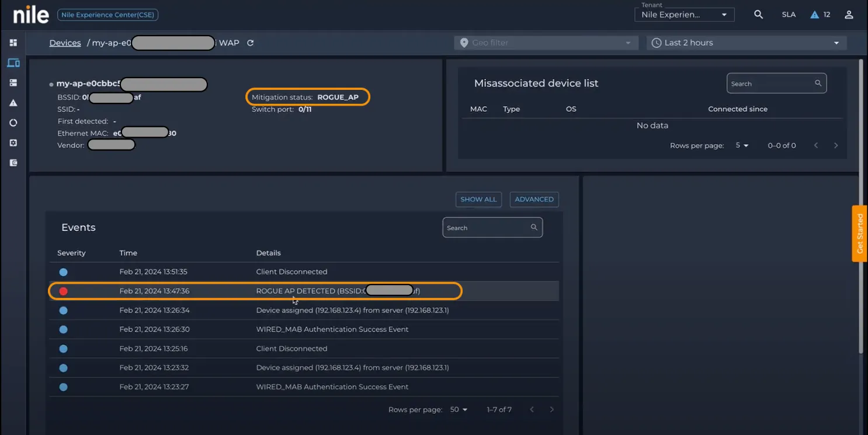Open the settings gear icon in the sidebar

(13, 142)
